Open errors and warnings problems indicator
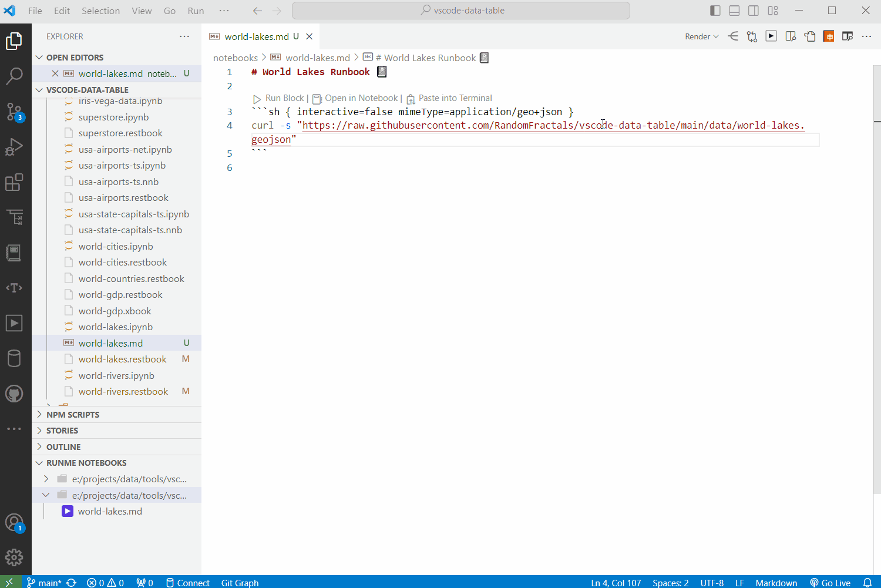This screenshot has height=588, width=881. point(105,583)
